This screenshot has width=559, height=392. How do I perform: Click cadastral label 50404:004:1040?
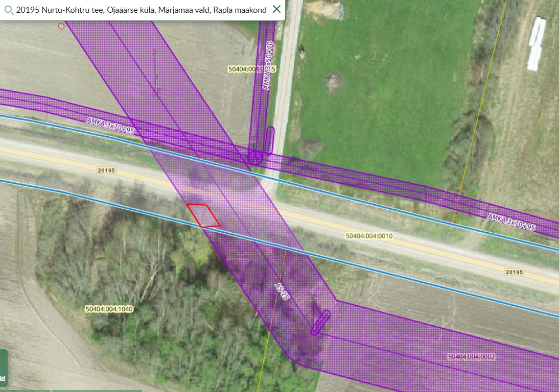[109, 309]
